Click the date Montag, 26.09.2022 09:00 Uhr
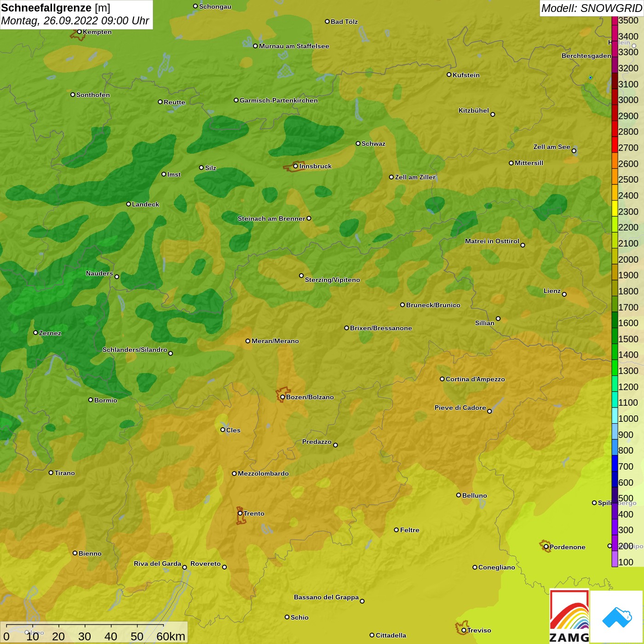The height and width of the screenshot is (644, 644). click(75, 21)
